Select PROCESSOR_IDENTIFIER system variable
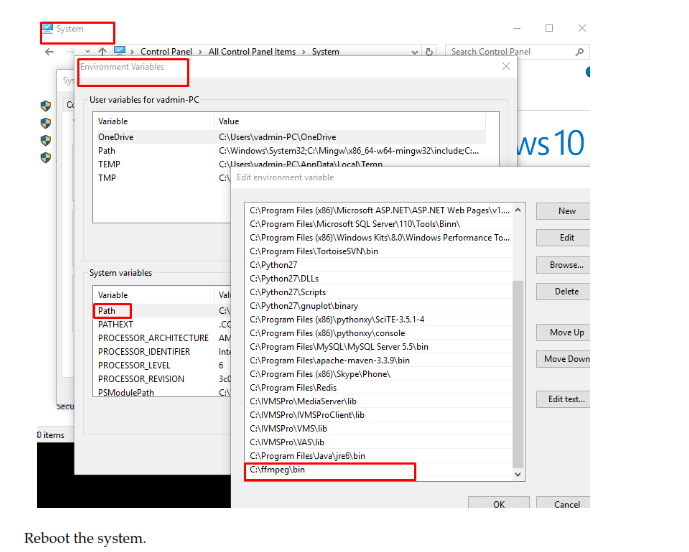The height and width of the screenshot is (552, 689). [x=163, y=352]
